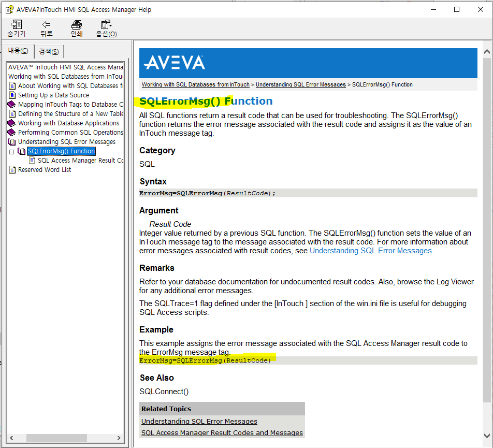Click the content pane vertical scrollbar thumb
493x448 pixels.
487,229
